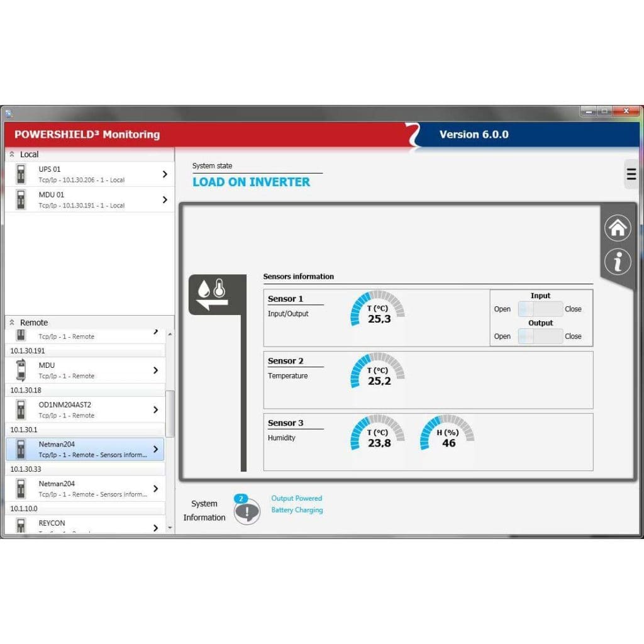Click the Sensor 3 heading
The height and width of the screenshot is (644, 644).
coord(286,423)
